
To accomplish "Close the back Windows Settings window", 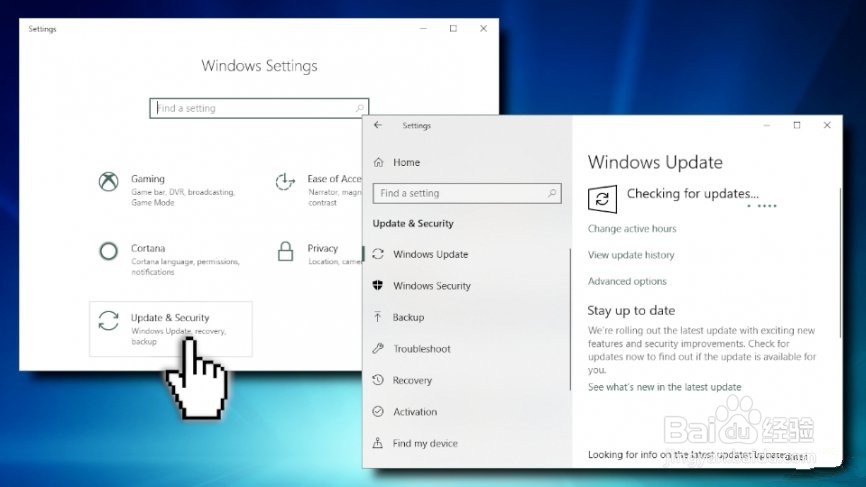I will (483, 29).
